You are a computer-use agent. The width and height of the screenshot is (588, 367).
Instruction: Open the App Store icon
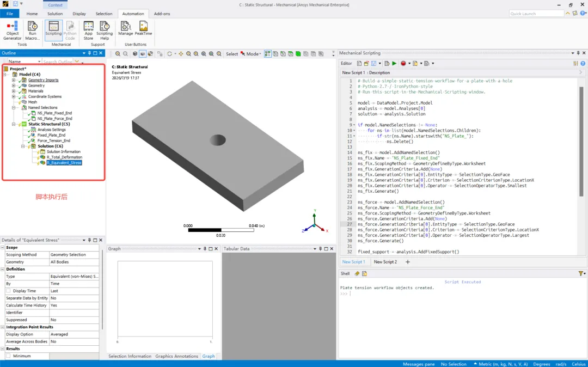tap(89, 30)
